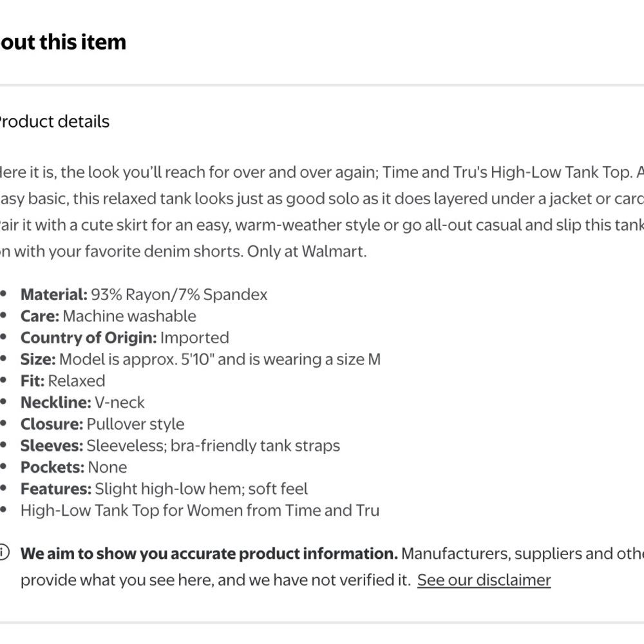
Task: Click the Material: 93% Rayon/7% Spandex line
Action: click(x=144, y=294)
